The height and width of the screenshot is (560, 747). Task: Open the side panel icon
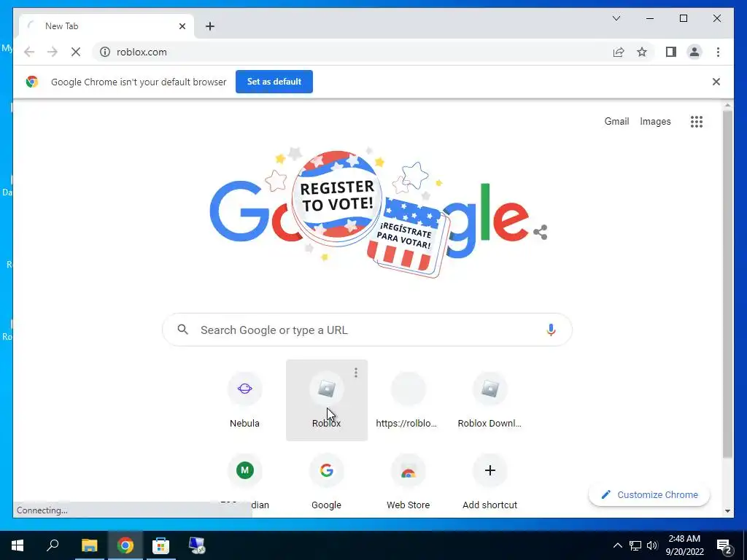[x=671, y=52]
